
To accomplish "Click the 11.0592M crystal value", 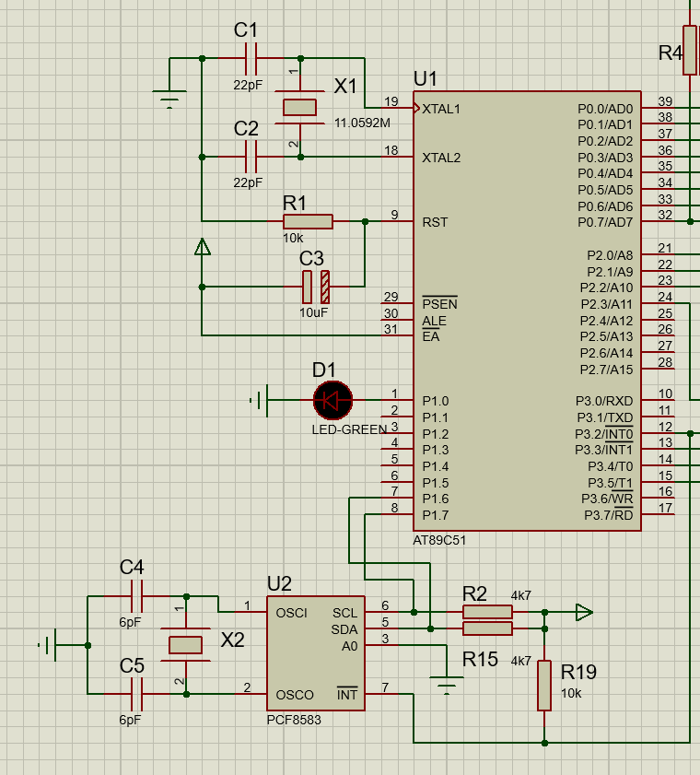I will coord(362,123).
